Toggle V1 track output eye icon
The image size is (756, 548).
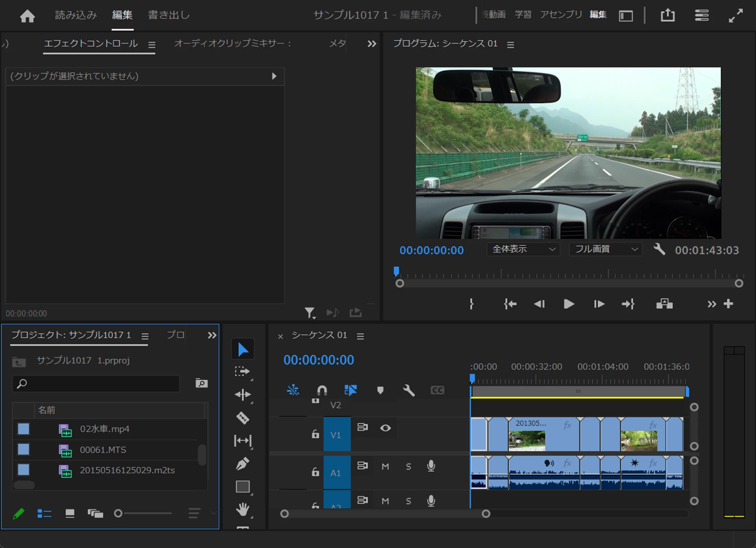pyautogui.click(x=385, y=428)
